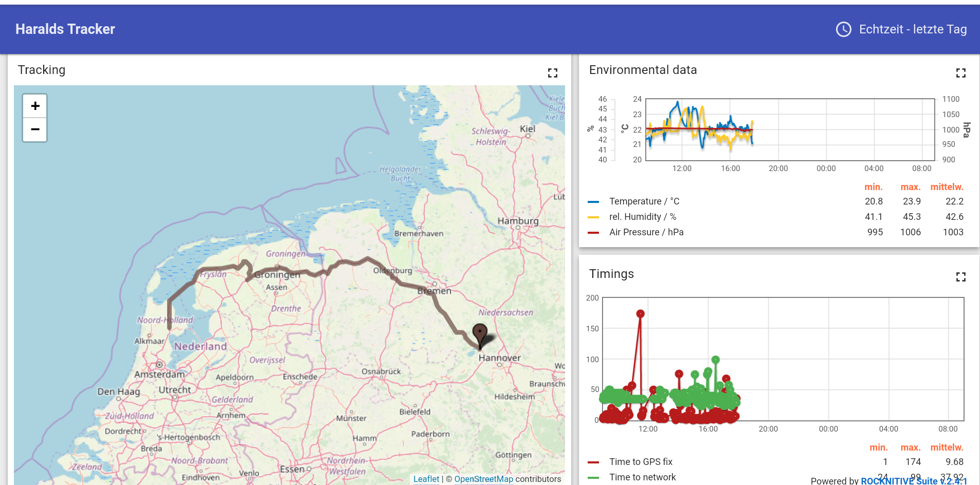
Task: Click Air Pressure mean value 1003
Action: pyautogui.click(x=953, y=232)
